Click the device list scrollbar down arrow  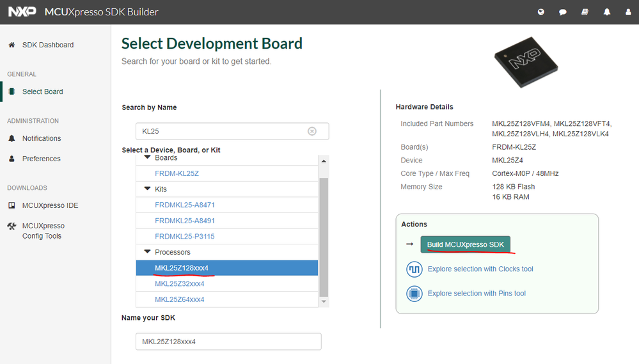click(x=324, y=301)
